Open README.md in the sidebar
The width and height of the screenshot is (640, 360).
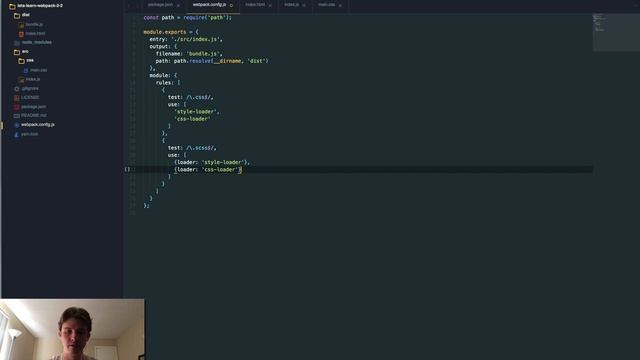click(x=34, y=116)
